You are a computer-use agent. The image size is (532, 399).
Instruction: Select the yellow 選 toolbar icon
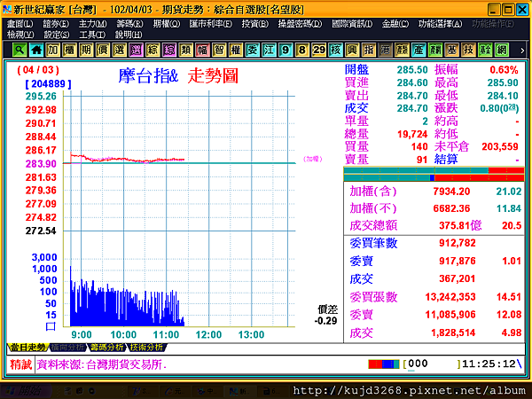tap(119, 51)
